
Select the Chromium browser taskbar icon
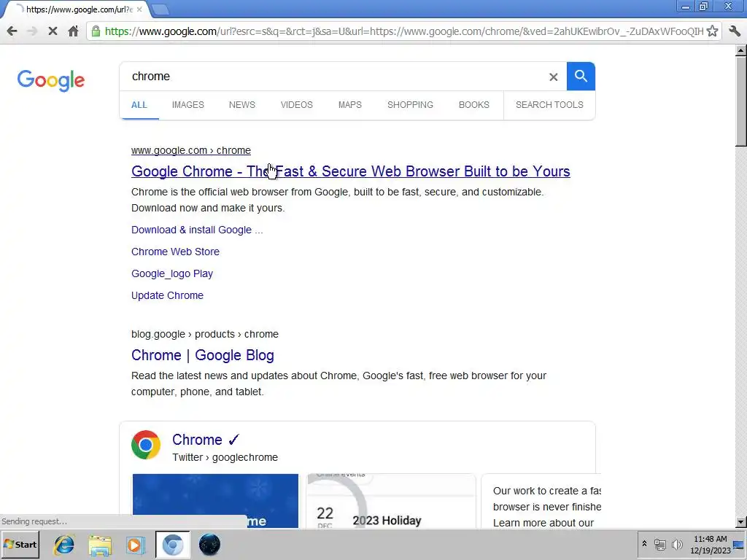tap(172, 545)
